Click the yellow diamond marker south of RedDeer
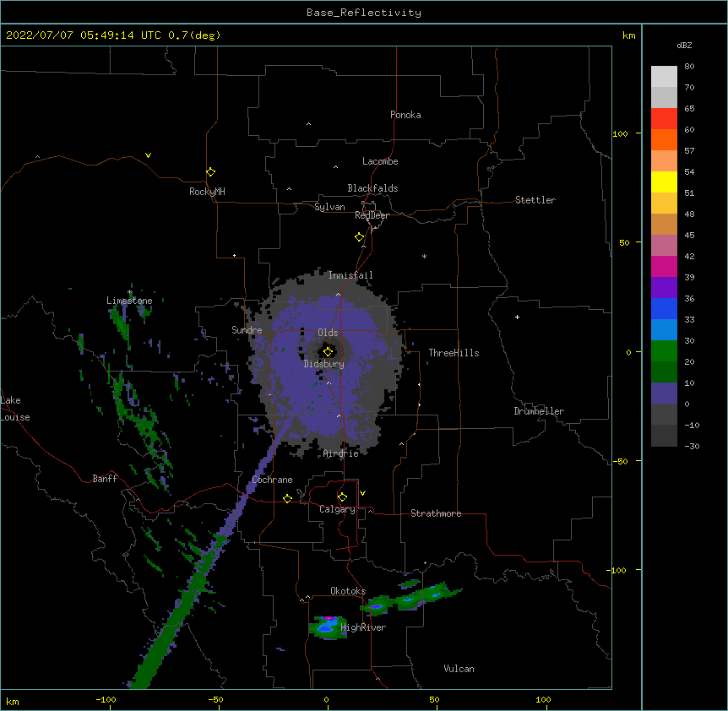 click(359, 237)
